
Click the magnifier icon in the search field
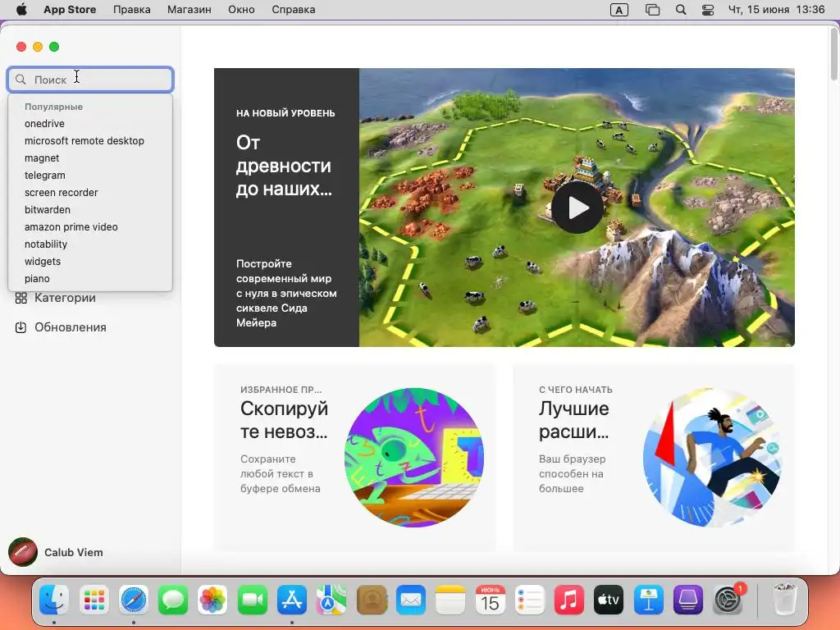21,80
